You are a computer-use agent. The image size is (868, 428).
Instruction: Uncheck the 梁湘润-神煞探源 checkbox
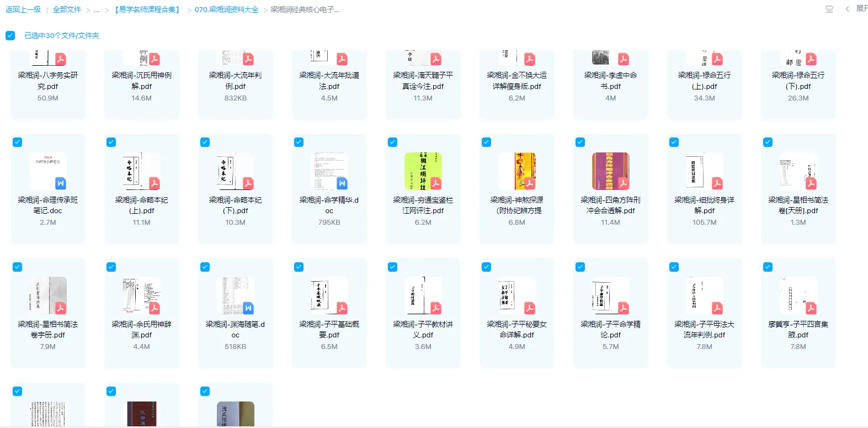(x=487, y=142)
